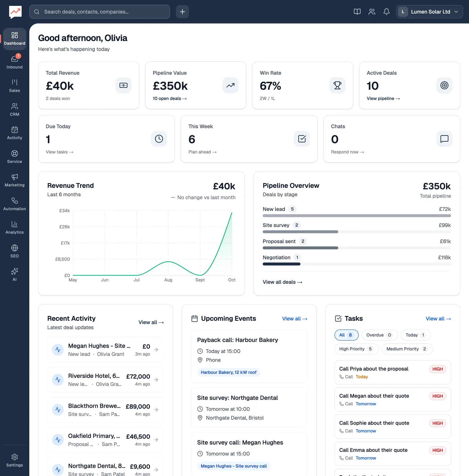
Task: View all Upcoming Events
Action: click(x=295, y=319)
